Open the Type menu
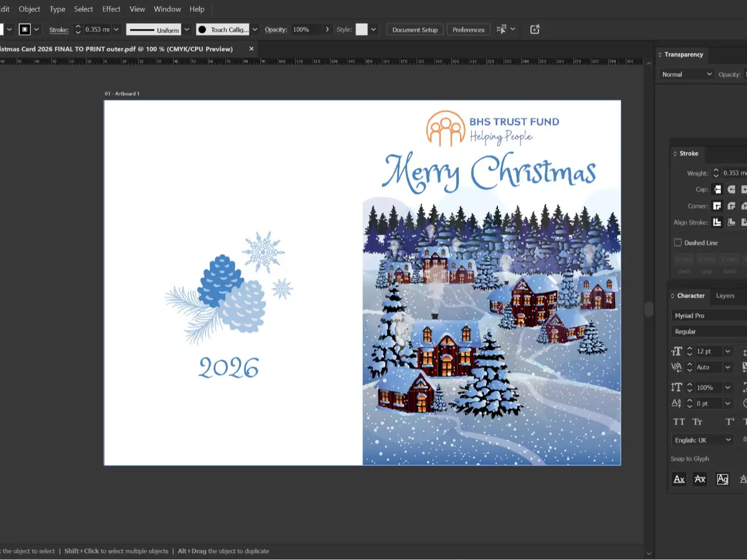This screenshot has height=560, width=747. click(57, 9)
